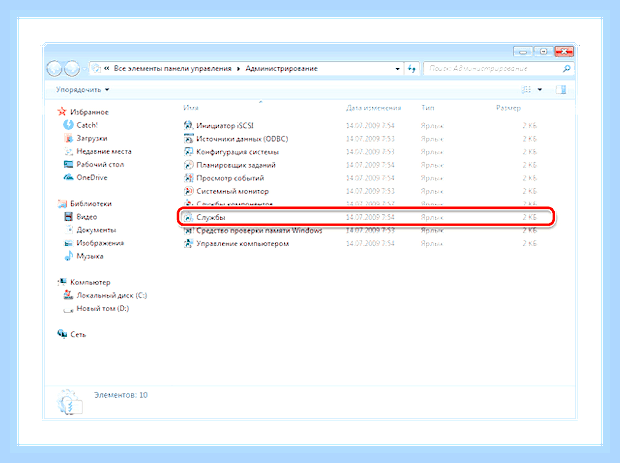Screen dimensions: 620x463
Task: Click the Рабочий стол icon
Action: (68, 164)
